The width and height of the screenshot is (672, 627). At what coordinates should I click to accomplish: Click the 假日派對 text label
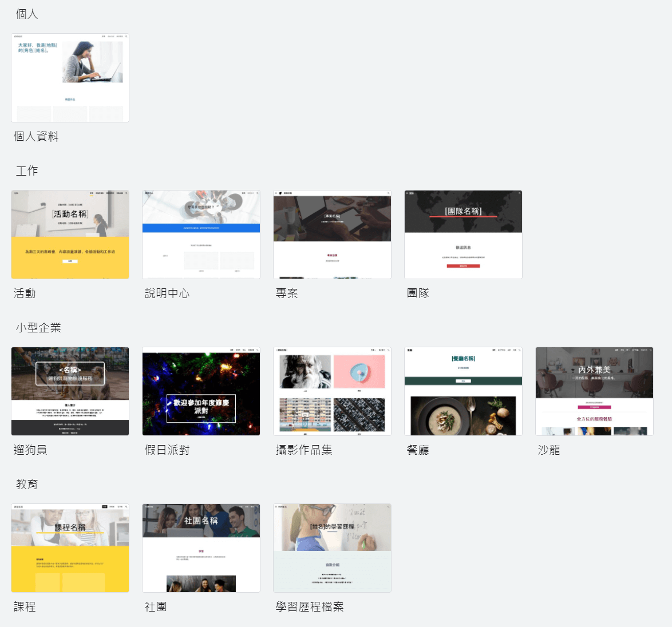click(x=167, y=450)
